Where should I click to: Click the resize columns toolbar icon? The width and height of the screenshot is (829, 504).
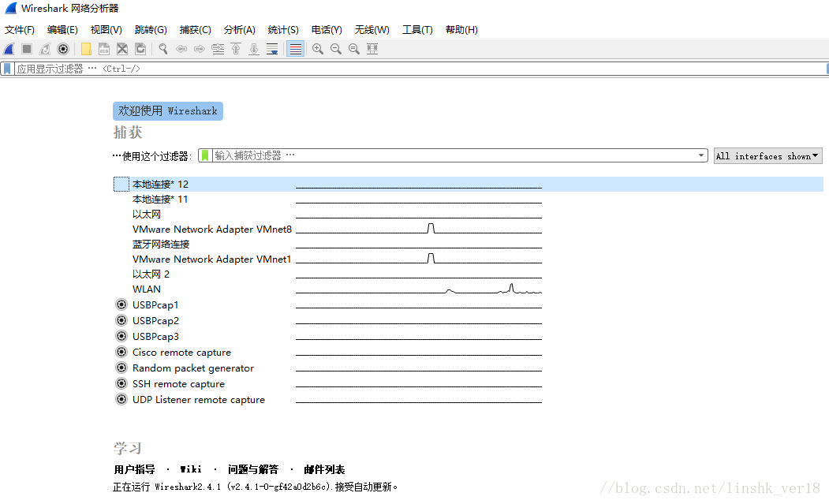[x=372, y=49]
